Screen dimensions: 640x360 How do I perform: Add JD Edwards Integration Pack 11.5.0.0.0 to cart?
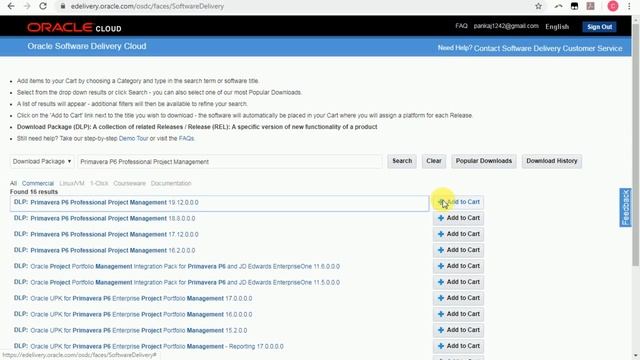(458, 282)
